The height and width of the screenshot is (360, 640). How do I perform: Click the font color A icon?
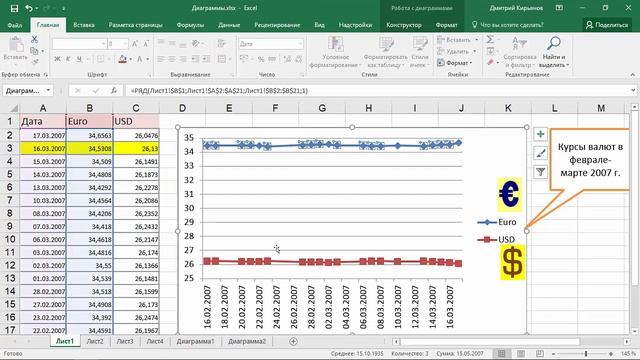coord(140,59)
